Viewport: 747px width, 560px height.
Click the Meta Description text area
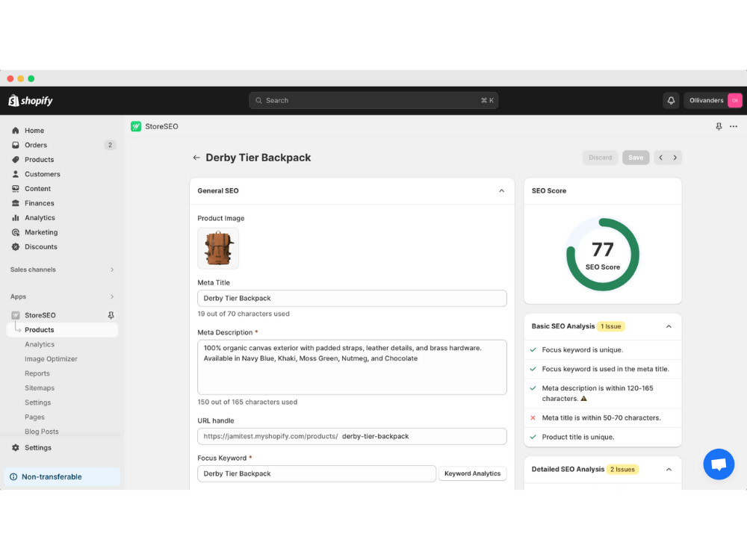click(x=352, y=367)
